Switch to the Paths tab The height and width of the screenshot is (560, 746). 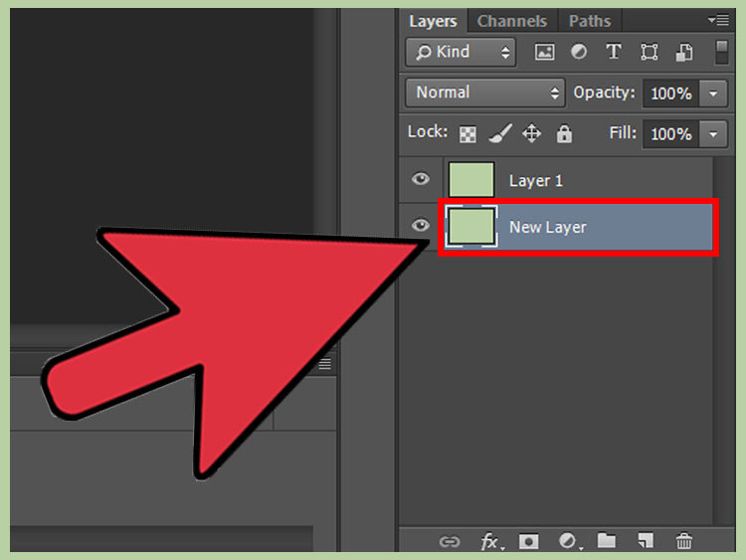coord(590,22)
